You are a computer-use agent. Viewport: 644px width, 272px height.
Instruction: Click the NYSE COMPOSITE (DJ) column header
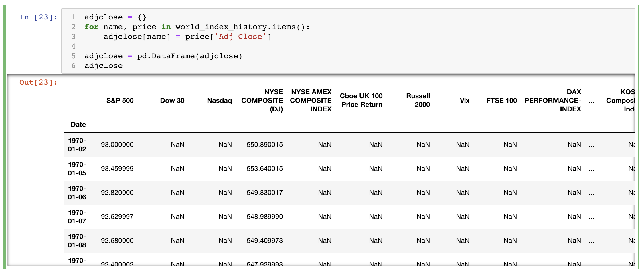(262, 101)
